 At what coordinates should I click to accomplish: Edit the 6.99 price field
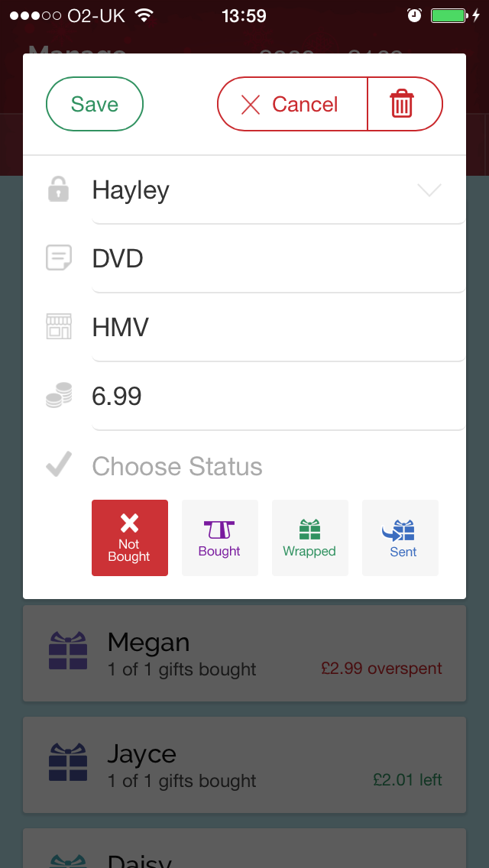click(229, 396)
